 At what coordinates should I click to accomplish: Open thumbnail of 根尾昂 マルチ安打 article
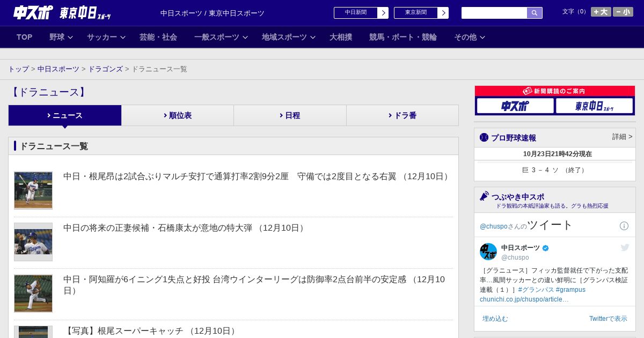33,190
